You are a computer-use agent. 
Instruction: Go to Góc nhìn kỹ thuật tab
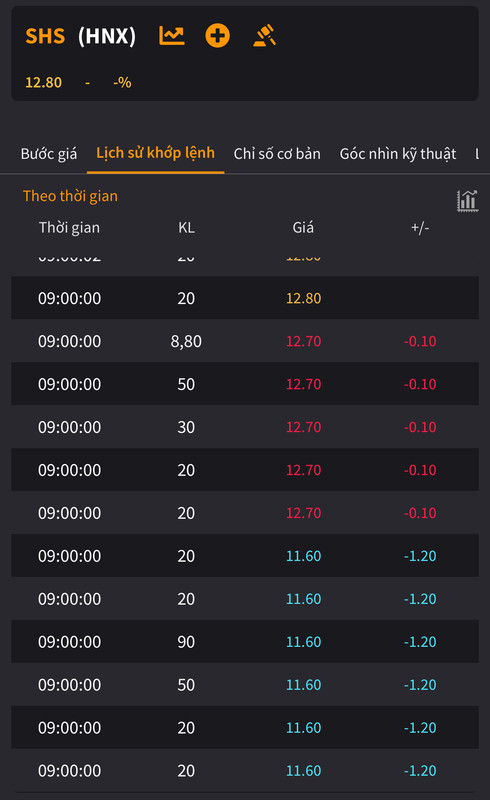(398, 154)
